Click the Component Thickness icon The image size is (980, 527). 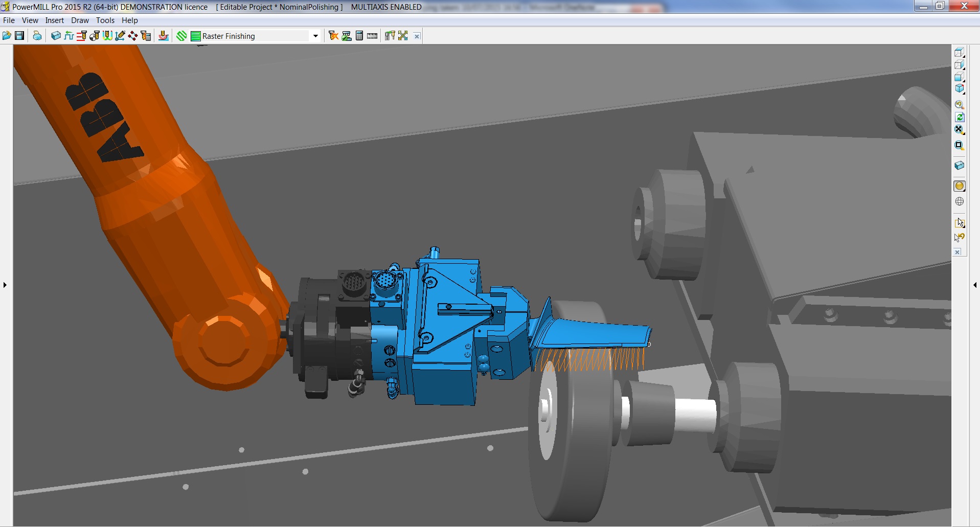tap(146, 36)
